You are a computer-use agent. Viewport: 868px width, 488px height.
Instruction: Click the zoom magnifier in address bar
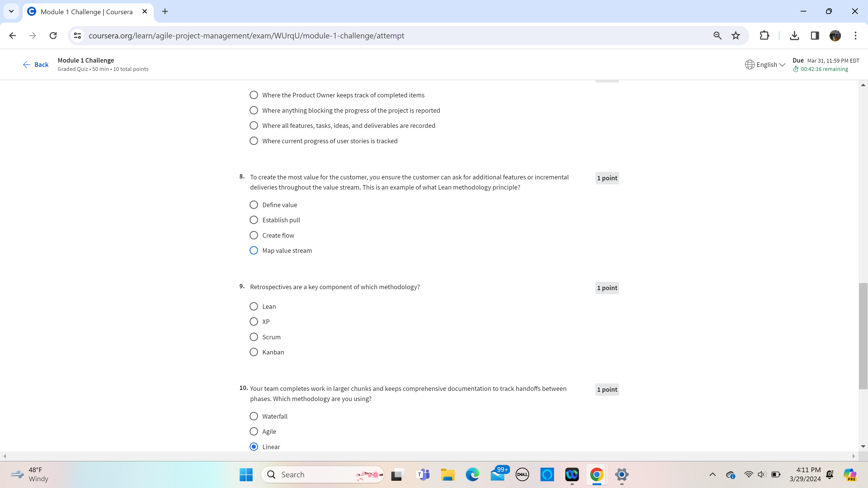(x=717, y=36)
